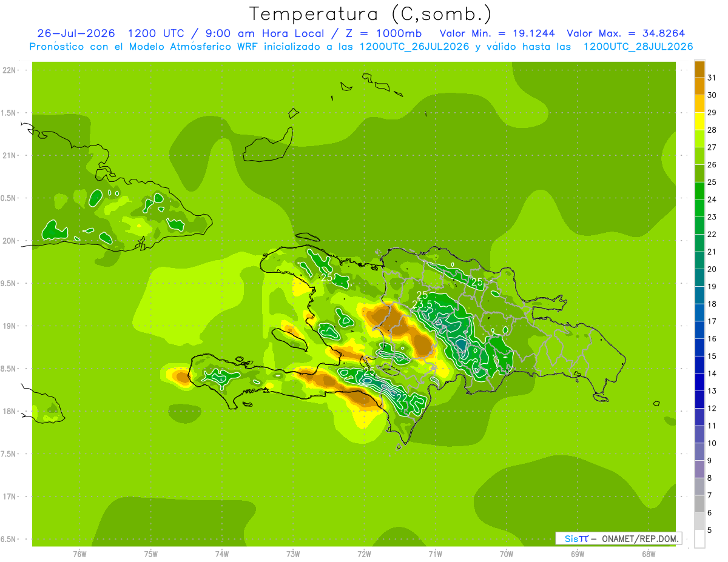Click the legend value "17"
This screenshot has width=728, height=562.
pos(712,321)
